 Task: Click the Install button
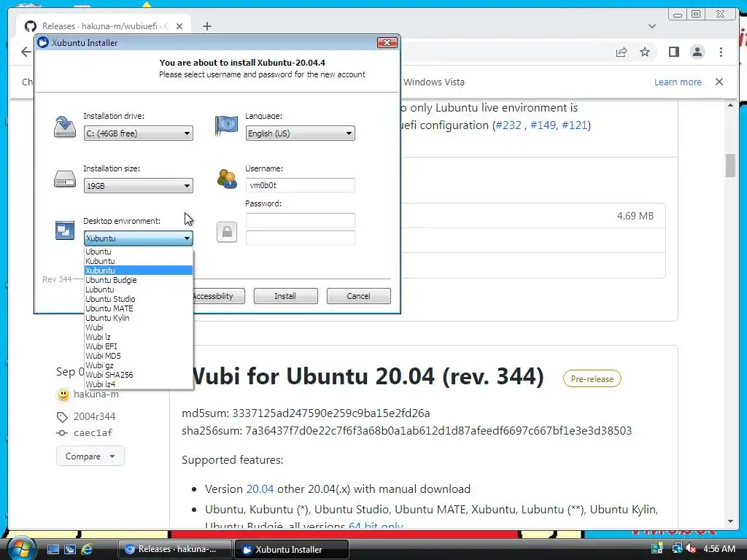[285, 296]
